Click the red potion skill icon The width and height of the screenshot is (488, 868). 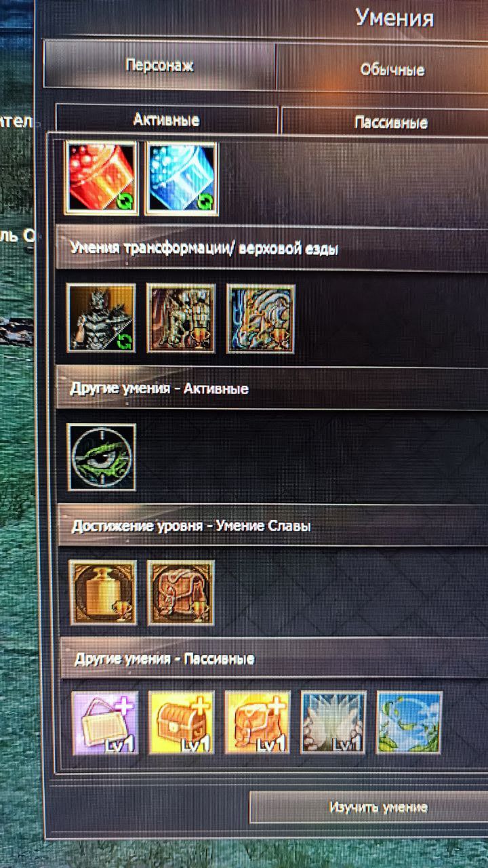pyautogui.click(x=102, y=178)
